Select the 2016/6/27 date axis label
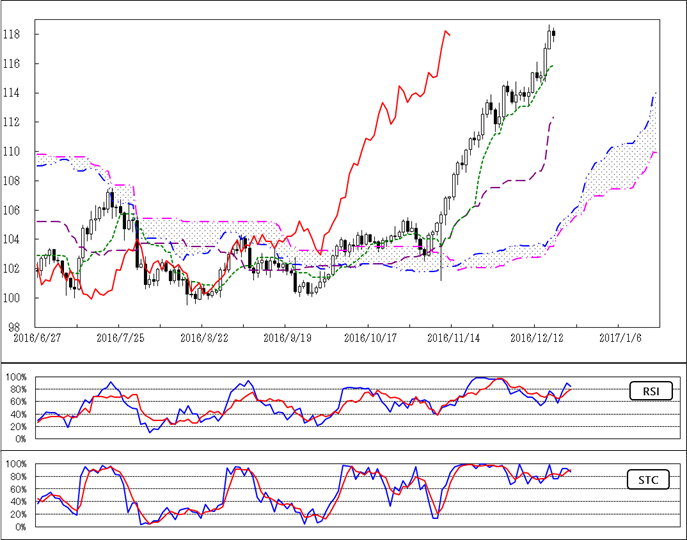 coord(36,339)
